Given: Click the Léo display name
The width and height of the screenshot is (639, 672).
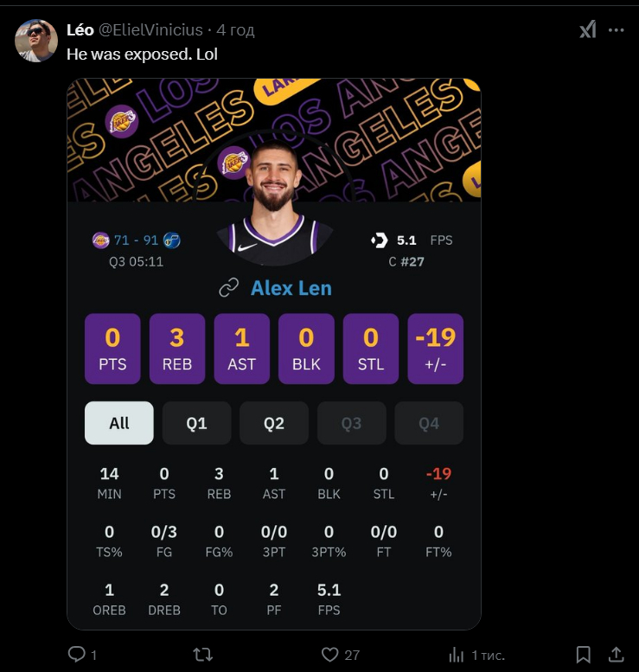Looking at the screenshot, I should (x=80, y=30).
